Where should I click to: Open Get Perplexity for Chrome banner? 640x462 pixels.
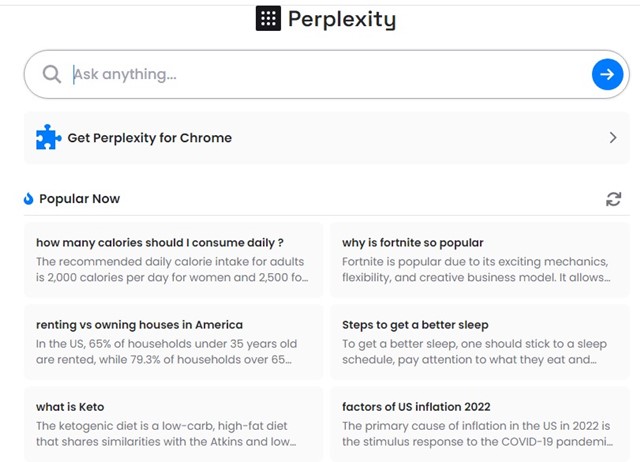tap(327, 138)
